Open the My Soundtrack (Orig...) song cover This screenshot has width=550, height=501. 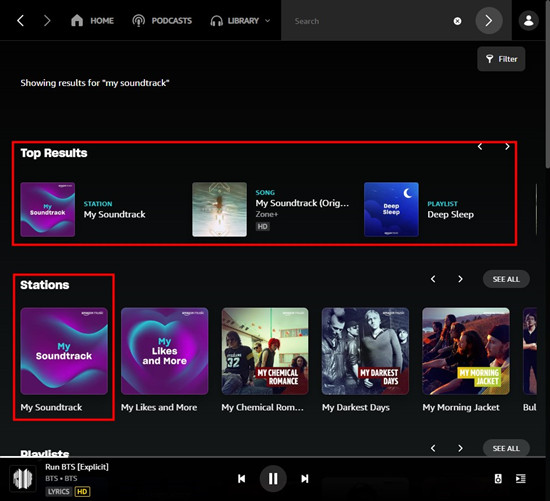[x=220, y=209]
